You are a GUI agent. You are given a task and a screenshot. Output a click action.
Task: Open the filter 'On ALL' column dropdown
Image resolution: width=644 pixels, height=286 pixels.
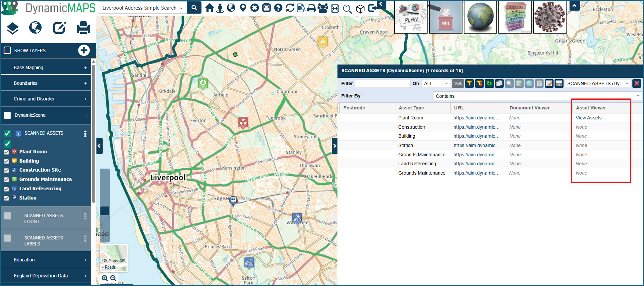[436, 83]
